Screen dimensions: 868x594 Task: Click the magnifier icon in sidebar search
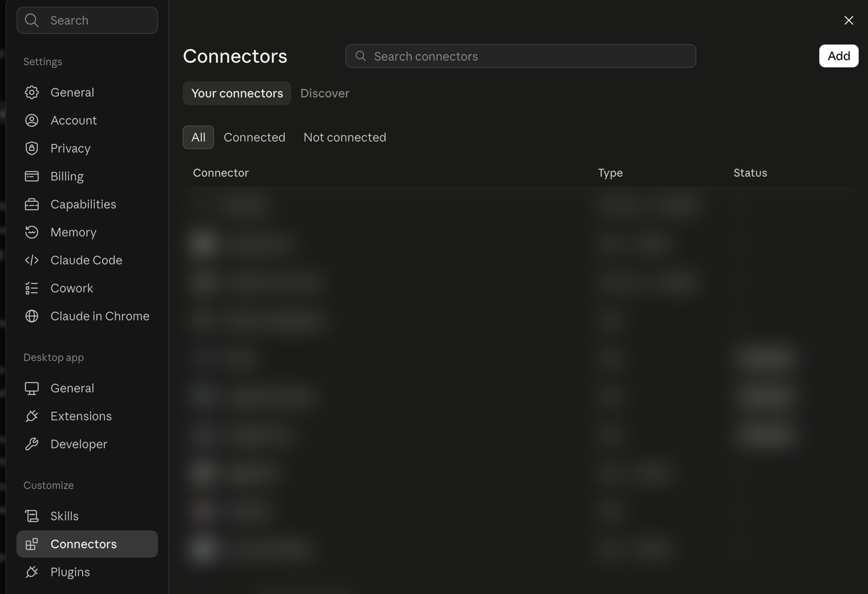32,20
